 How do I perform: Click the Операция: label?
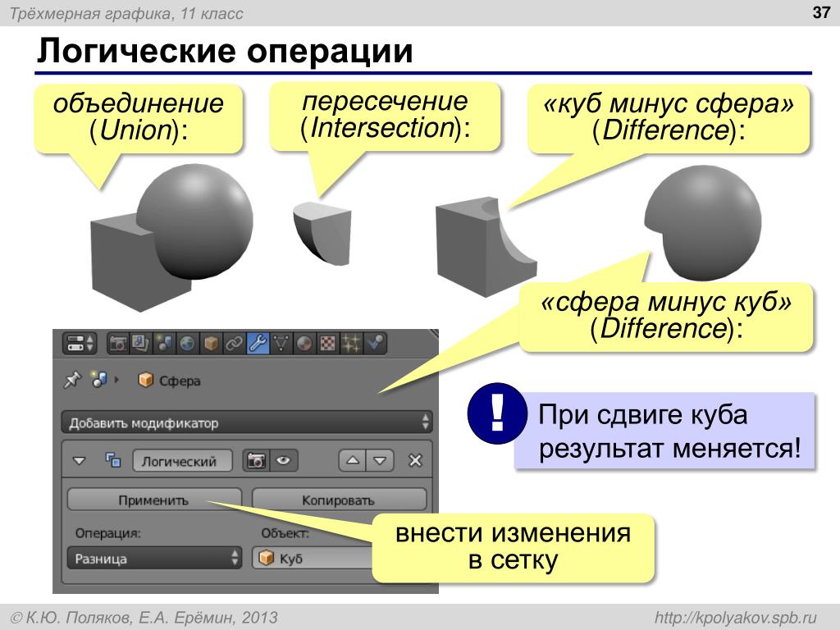click(x=108, y=533)
